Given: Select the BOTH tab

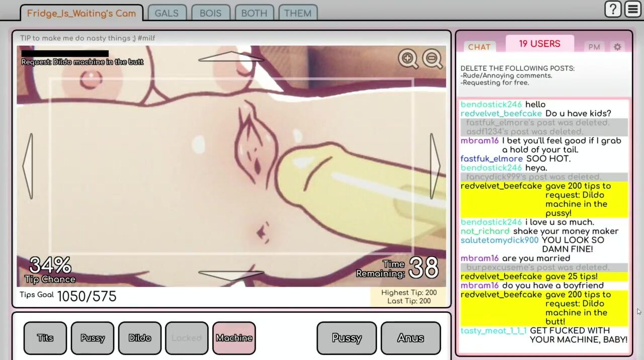Looking at the screenshot, I should (254, 13).
